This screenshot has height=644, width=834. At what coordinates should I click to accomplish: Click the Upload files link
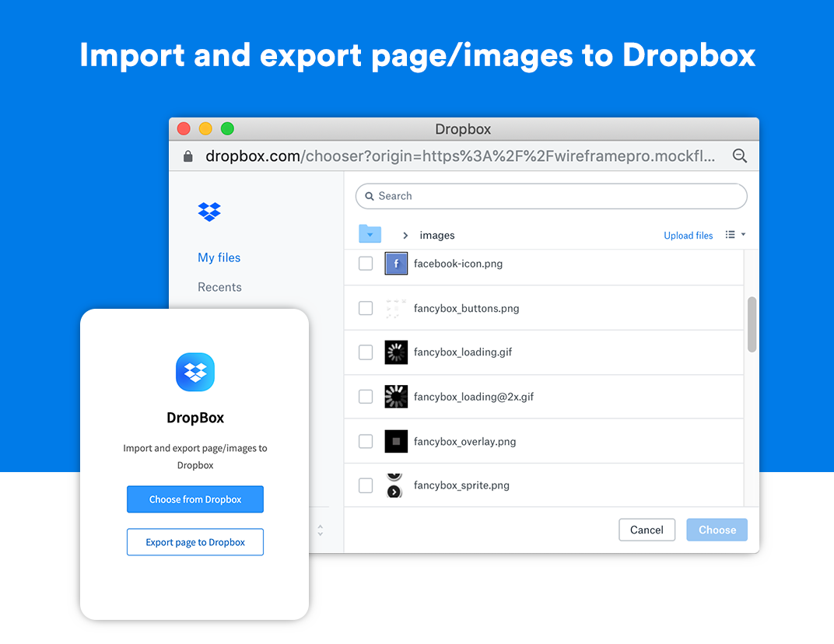tap(688, 236)
